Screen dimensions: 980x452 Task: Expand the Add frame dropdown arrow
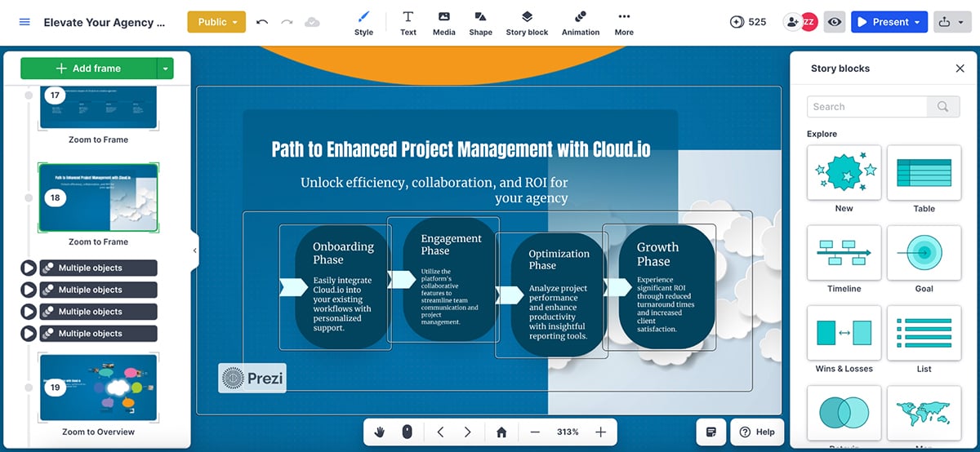click(166, 69)
